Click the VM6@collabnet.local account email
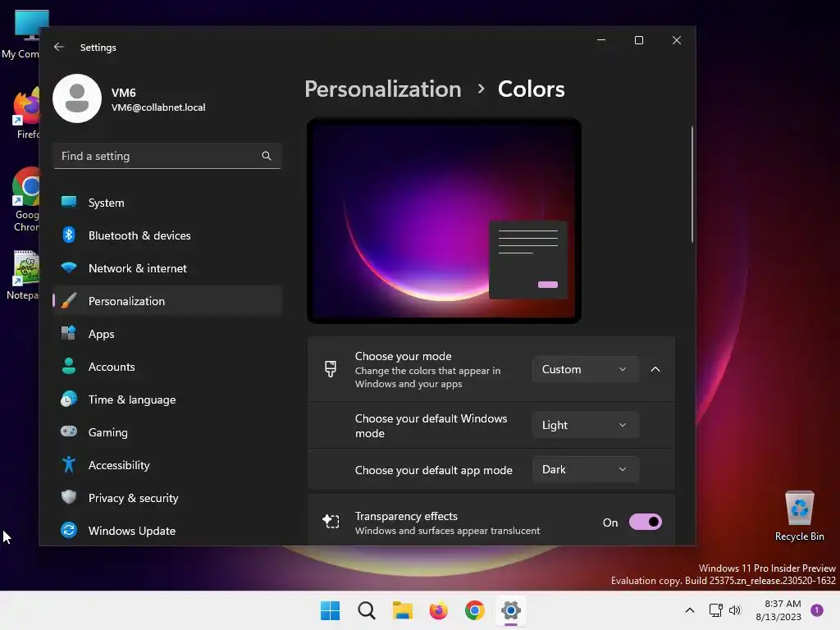840x630 pixels. pos(158,107)
